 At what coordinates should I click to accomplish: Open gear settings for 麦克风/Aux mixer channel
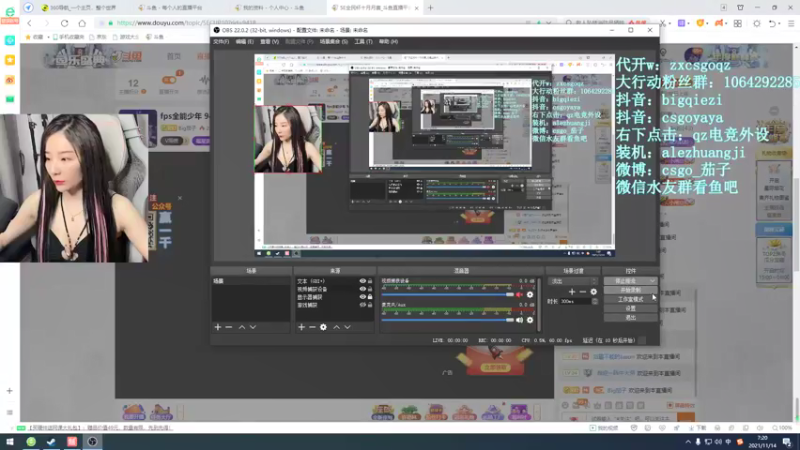point(530,320)
